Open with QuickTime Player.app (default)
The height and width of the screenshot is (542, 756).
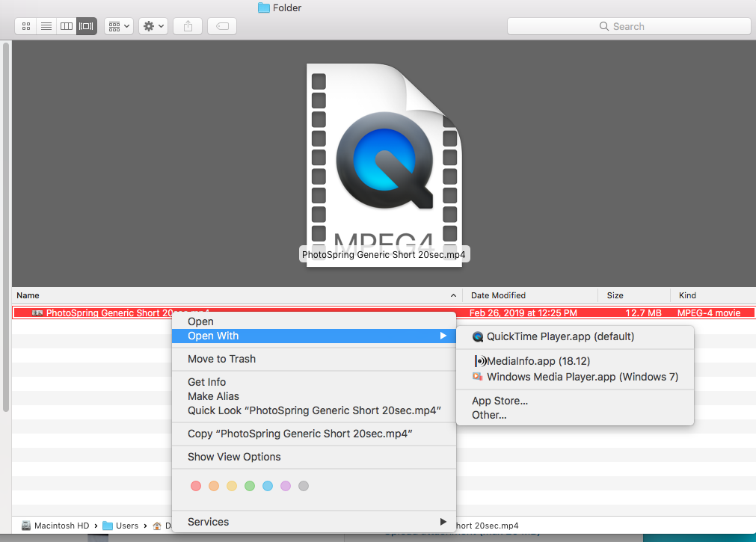click(x=575, y=336)
